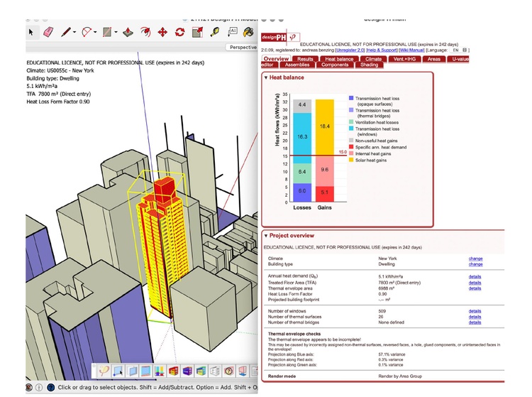The height and width of the screenshot is (397, 532).
Task: Switch to the Assemblies tab
Action: [x=297, y=65]
